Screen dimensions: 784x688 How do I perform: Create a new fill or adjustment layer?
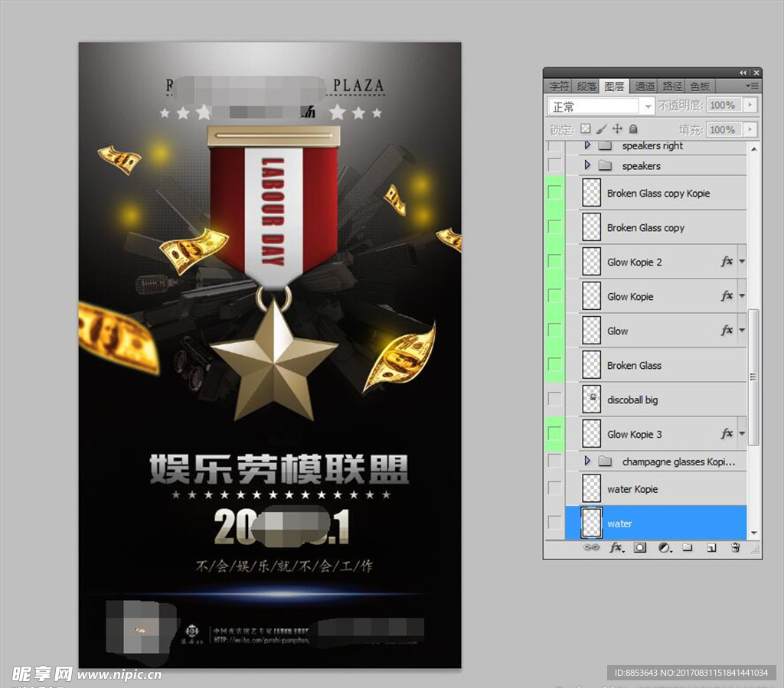click(665, 548)
